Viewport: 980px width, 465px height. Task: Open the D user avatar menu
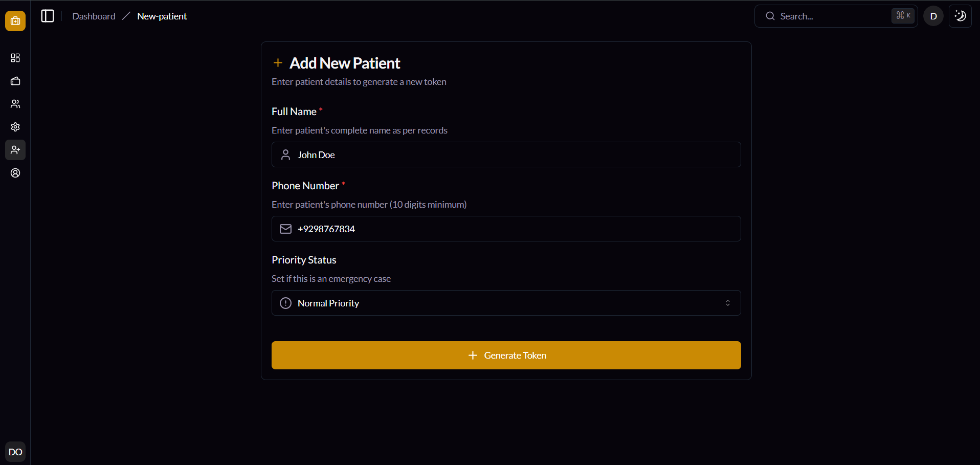(x=933, y=16)
